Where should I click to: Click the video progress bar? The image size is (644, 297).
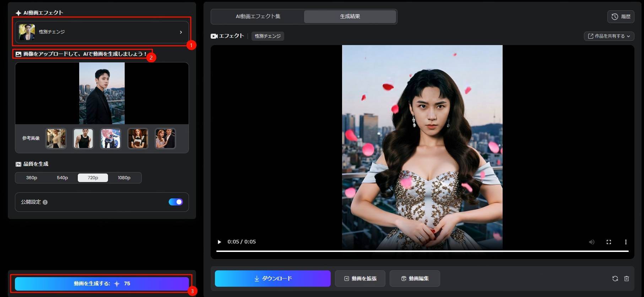point(422,251)
